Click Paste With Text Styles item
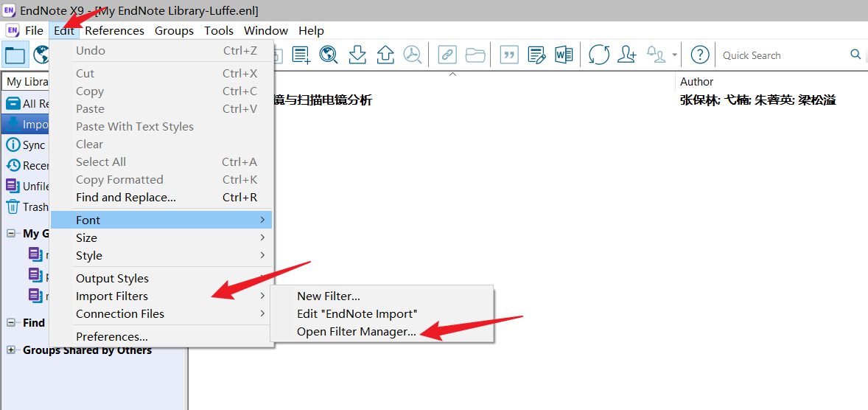Viewport: 868px width, 410px height. click(161, 126)
